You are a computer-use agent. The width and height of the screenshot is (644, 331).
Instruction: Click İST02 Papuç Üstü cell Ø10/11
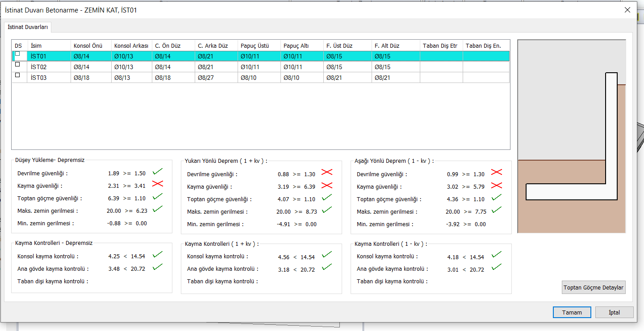(x=259, y=67)
